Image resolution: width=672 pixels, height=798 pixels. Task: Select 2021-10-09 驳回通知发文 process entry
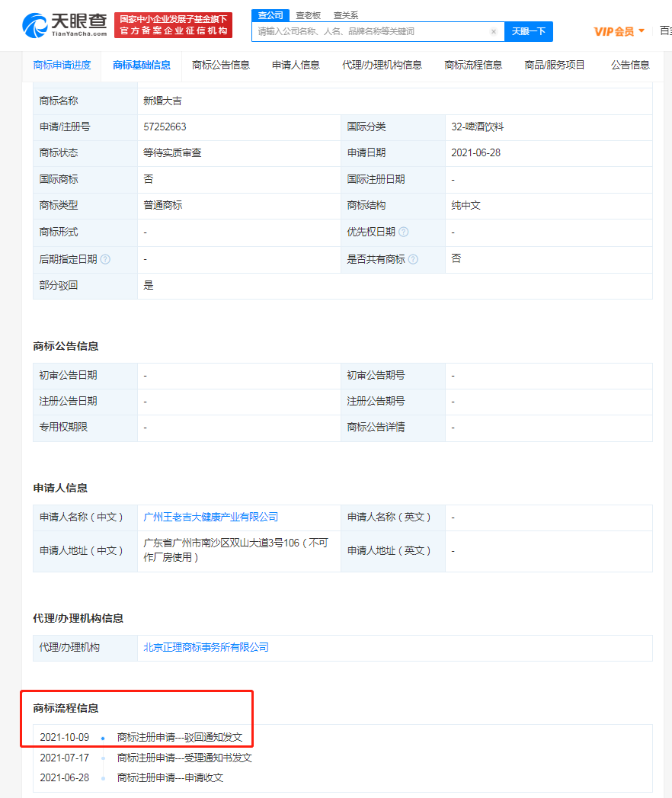click(x=142, y=738)
